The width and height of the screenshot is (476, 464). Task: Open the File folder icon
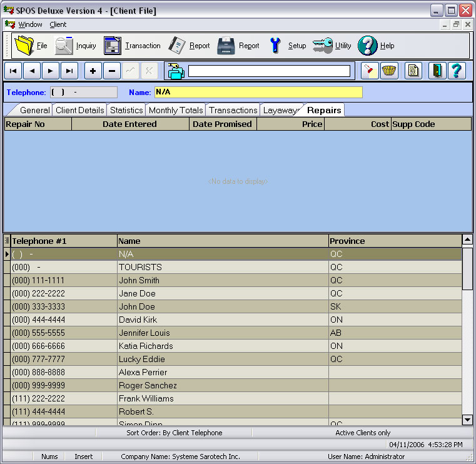coord(24,46)
